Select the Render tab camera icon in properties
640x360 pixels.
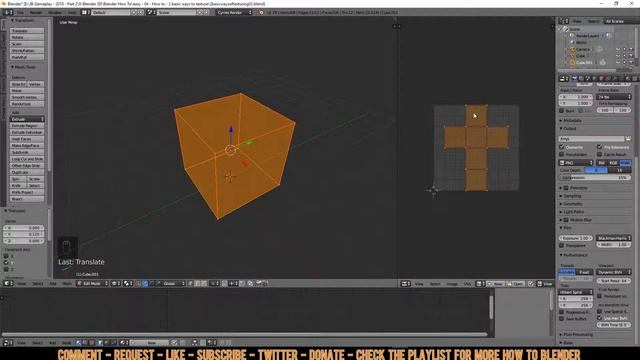point(575,78)
